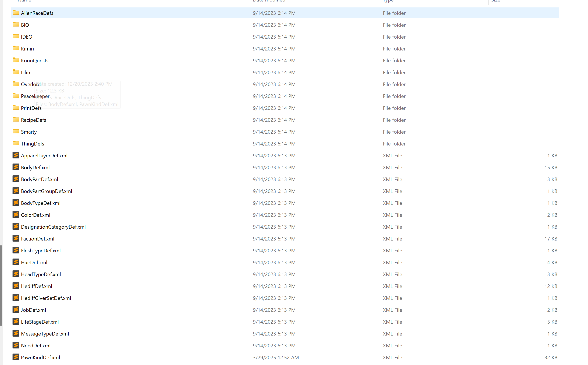Select the BodyPartGroupDef.xml file name
The height and width of the screenshot is (365, 588).
(x=47, y=191)
